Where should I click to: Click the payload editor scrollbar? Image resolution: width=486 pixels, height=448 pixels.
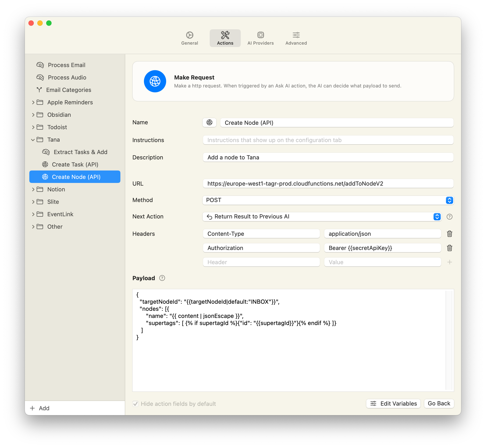[x=449, y=340]
